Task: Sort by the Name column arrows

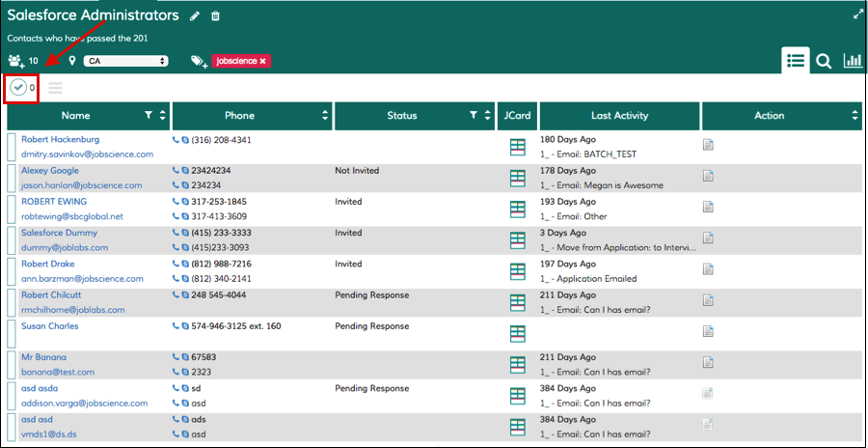Action: tap(162, 115)
